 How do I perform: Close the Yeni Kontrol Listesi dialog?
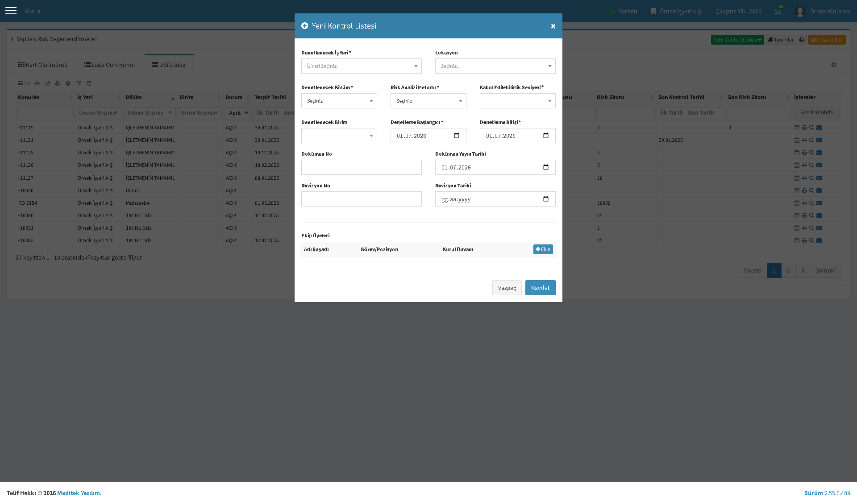[553, 26]
